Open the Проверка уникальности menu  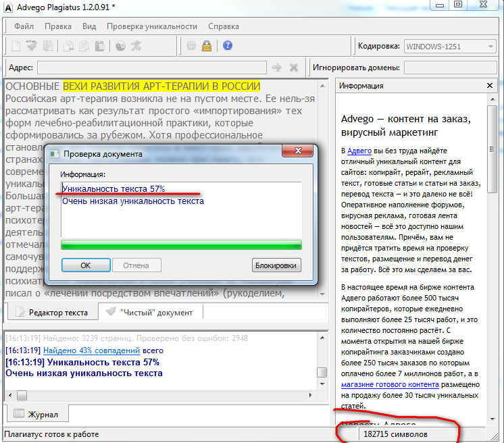(152, 26)
